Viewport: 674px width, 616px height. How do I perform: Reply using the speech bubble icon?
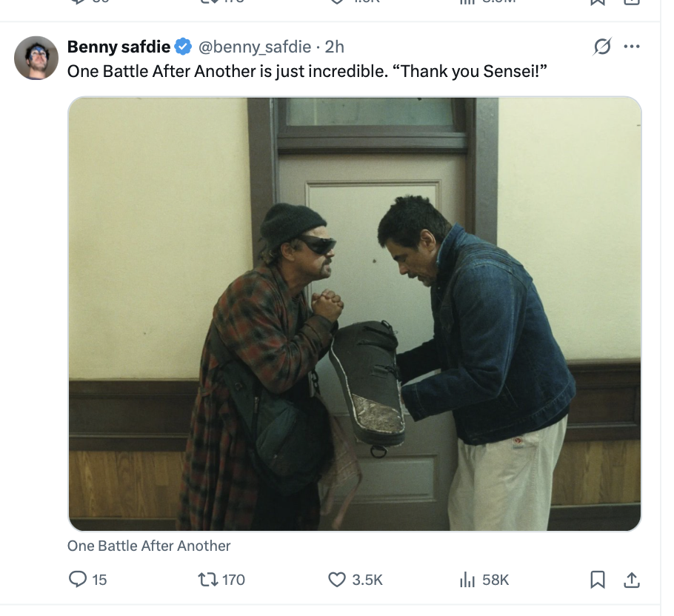click(x=78, y=580)
